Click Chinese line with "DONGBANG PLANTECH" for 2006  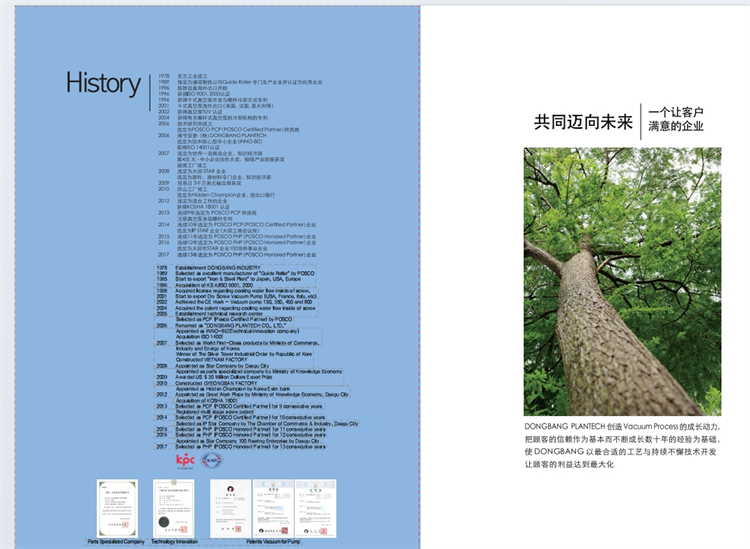click(x=222, y=136)
